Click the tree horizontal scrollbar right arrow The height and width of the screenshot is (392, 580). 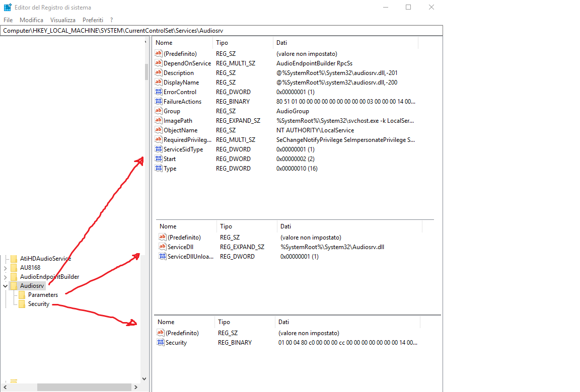pos(136,387)
